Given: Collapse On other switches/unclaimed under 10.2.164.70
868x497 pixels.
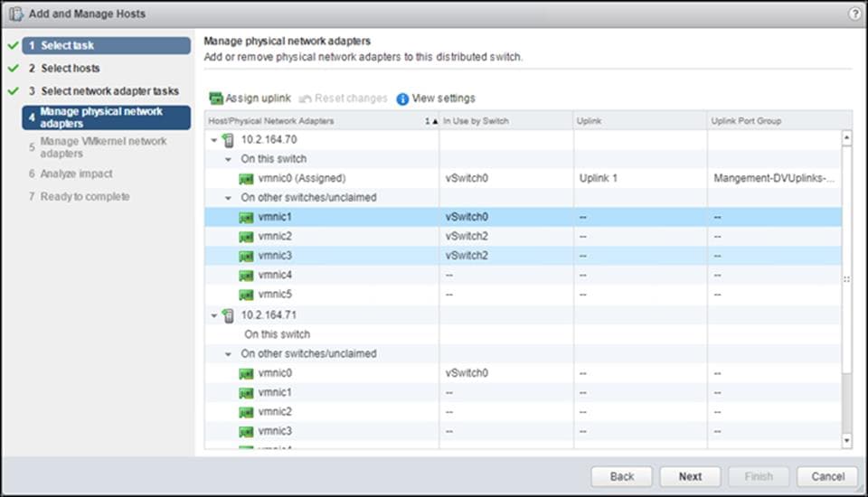Looking at the screenshot, I should click(x=228, y=198).
